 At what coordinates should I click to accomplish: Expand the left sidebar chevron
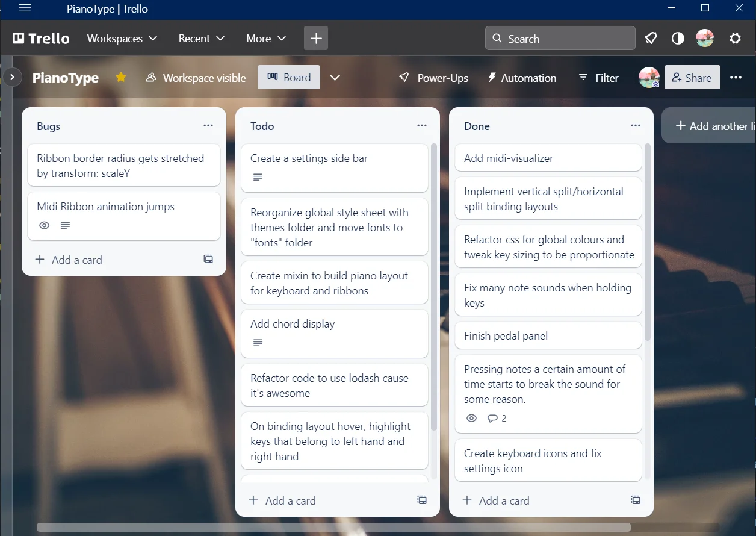click(x=12, y=78)
